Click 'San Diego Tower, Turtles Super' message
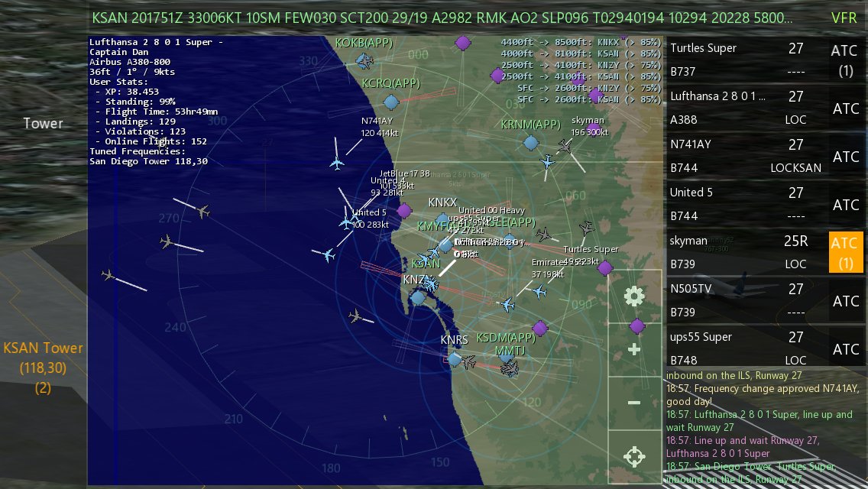 (750, 473)
